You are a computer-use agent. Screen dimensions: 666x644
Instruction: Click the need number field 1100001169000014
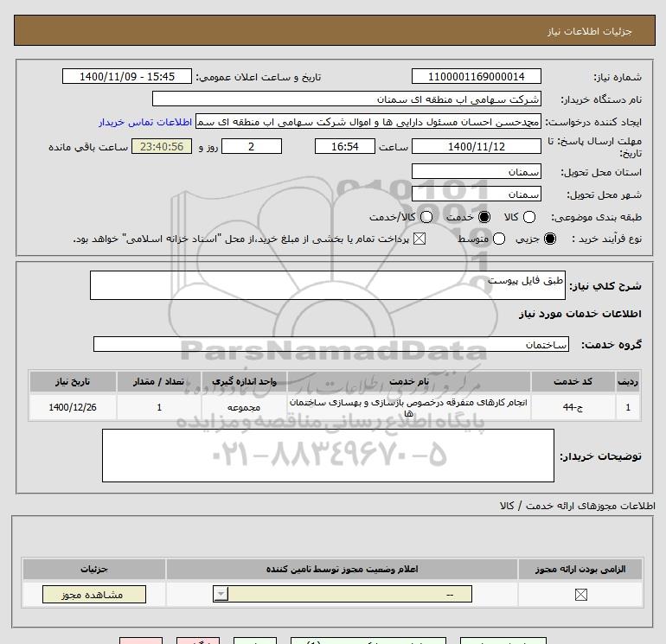pos(476,76)
